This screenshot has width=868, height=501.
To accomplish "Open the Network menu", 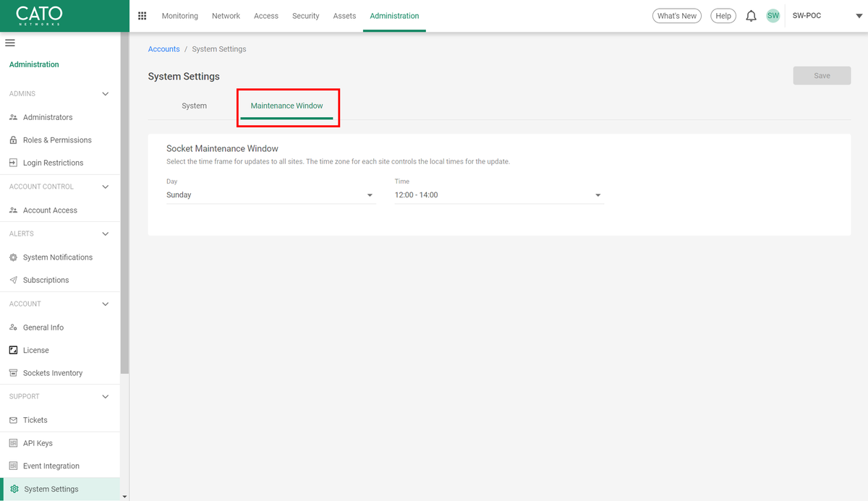I will point(226,16).
